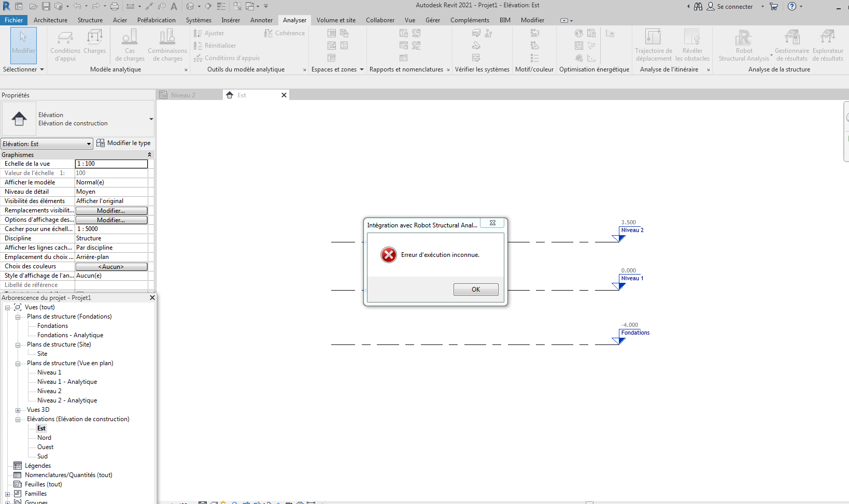Click the Echelle de la vue 1 : 100 field
This screenshot has width=849, height=504.
(111, 164)
